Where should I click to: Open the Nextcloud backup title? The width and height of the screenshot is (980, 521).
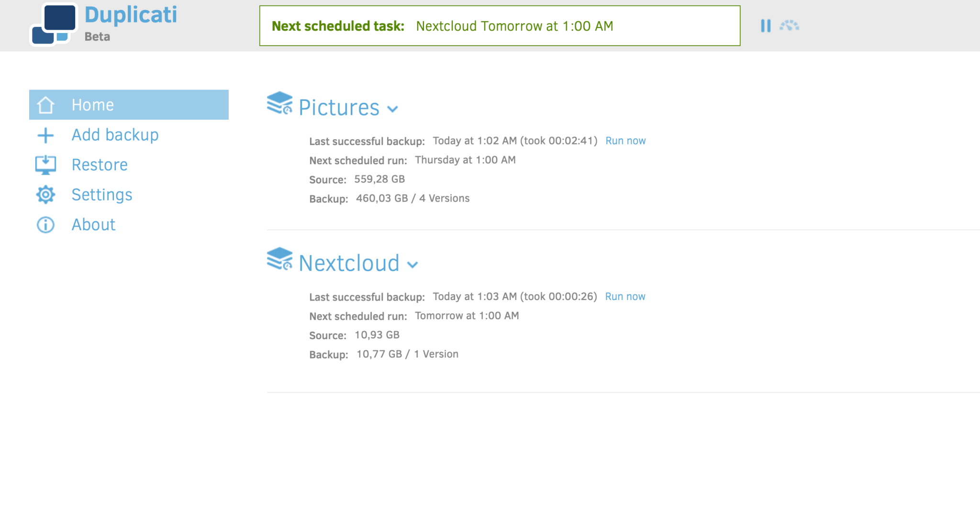point(349,263)
